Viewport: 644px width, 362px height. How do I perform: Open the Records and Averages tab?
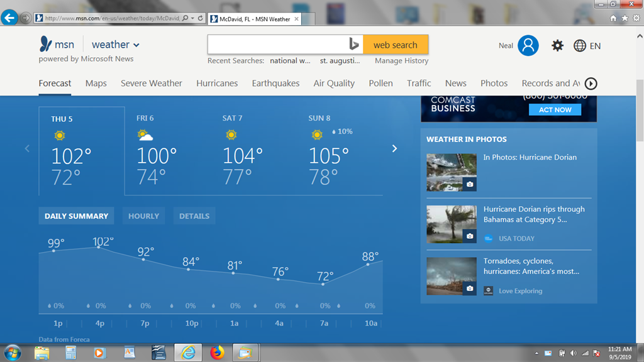551,84
